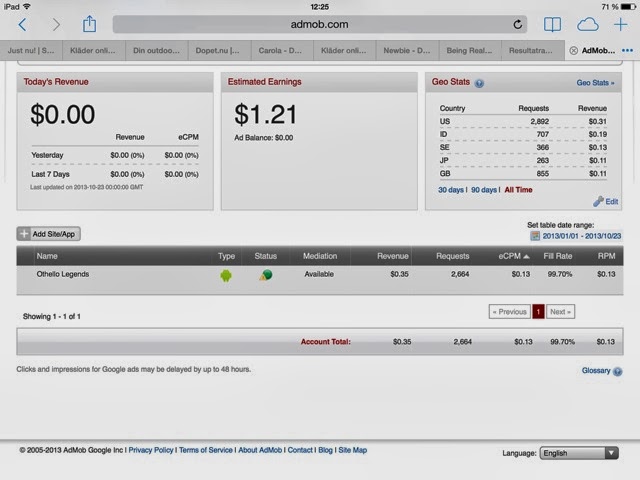Switch to the Dopet.nu tab

(x=218, y=51)
